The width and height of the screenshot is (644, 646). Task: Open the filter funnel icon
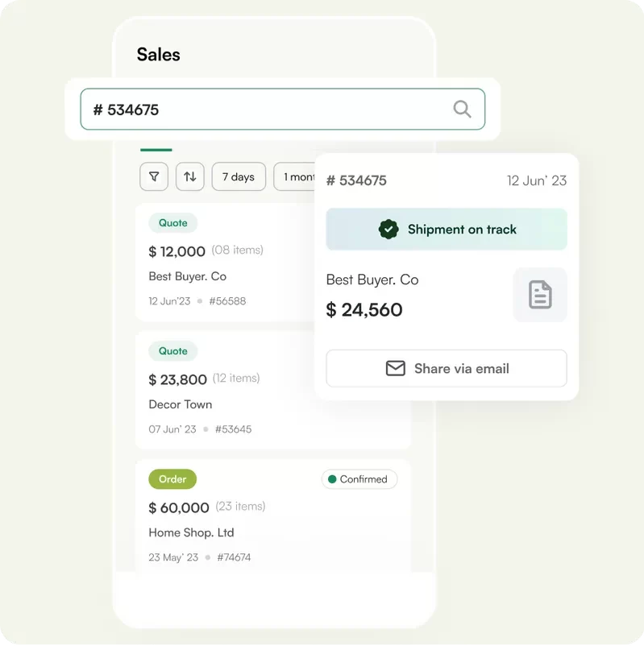click(x=154, y=176)
